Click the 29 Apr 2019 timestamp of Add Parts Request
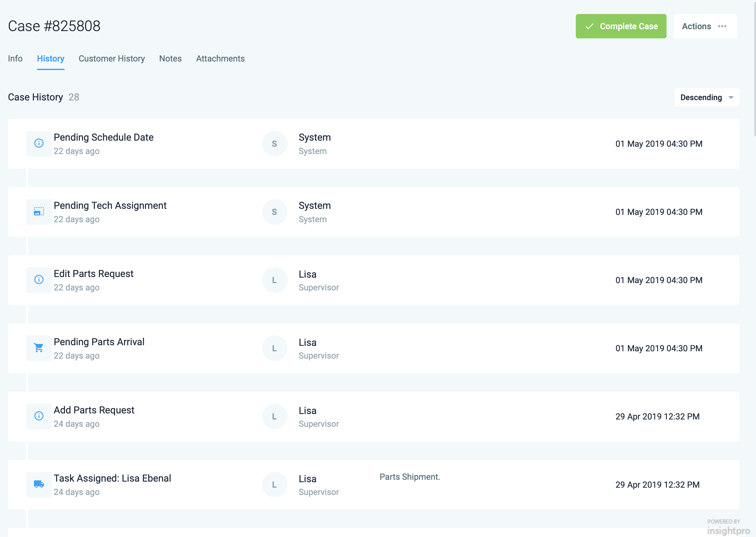 (657, 416)
